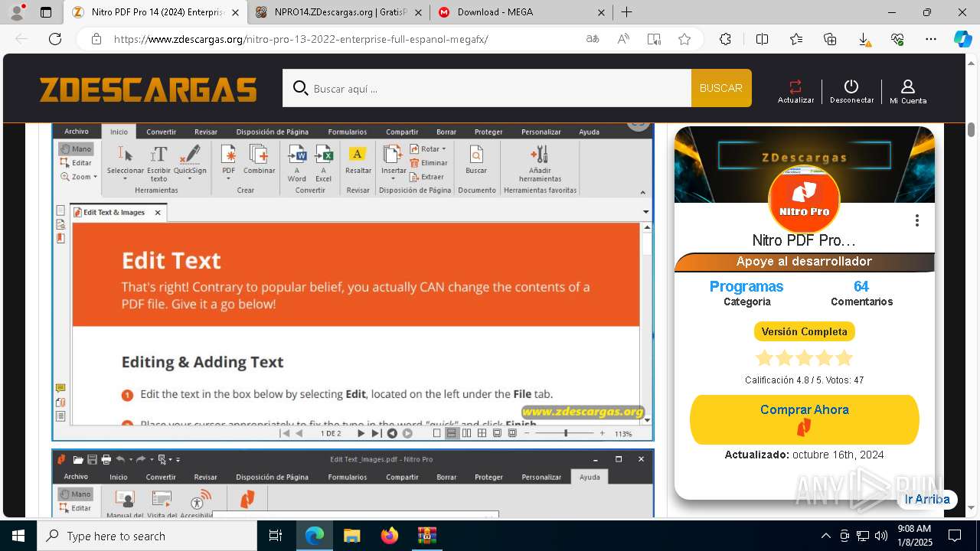This screenshot has height=551, width=980.
Task: View site information lock icon
Action: coord(96,39)
